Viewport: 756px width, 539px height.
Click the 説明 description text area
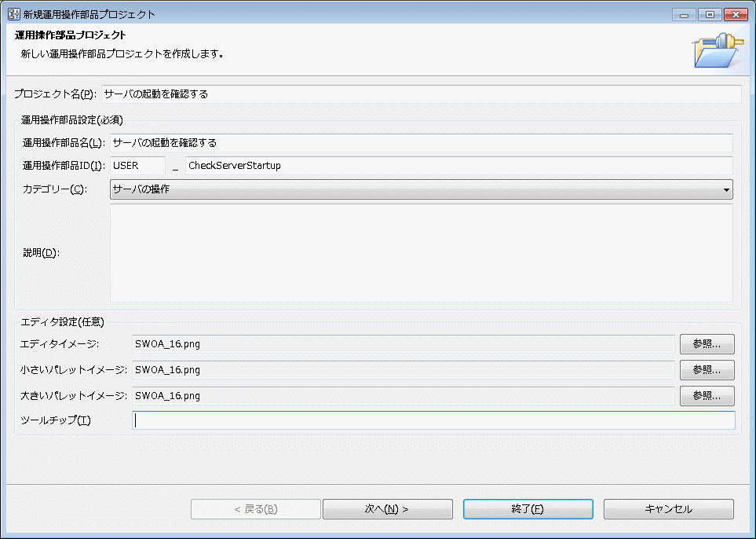[x=422, y=253]
